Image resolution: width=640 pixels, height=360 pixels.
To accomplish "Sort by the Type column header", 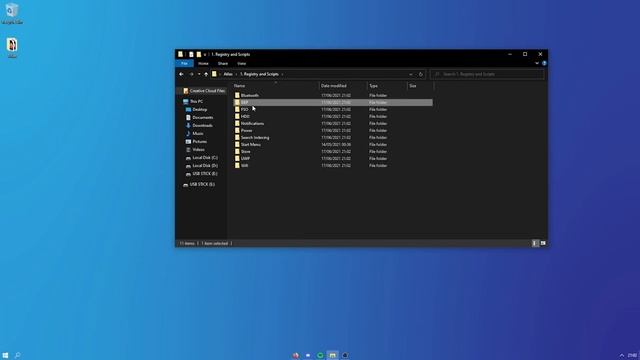I will coord(387,86).
